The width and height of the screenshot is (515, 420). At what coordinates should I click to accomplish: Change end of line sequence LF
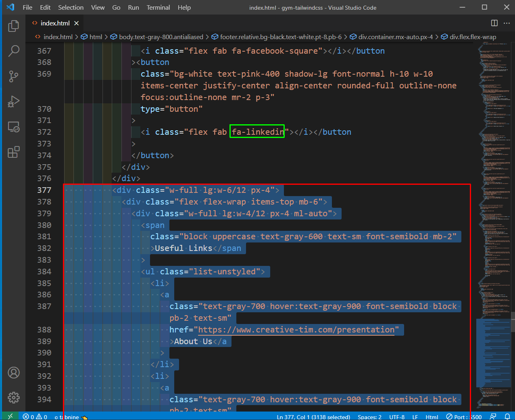click(x=415, y=417)
